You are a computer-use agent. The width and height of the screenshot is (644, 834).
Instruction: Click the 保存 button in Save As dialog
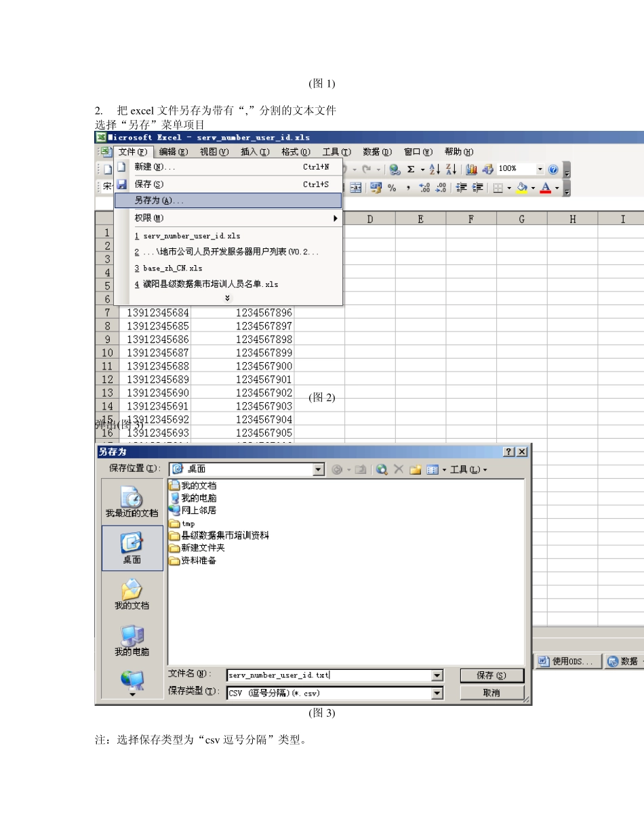(x=491, y=675)
